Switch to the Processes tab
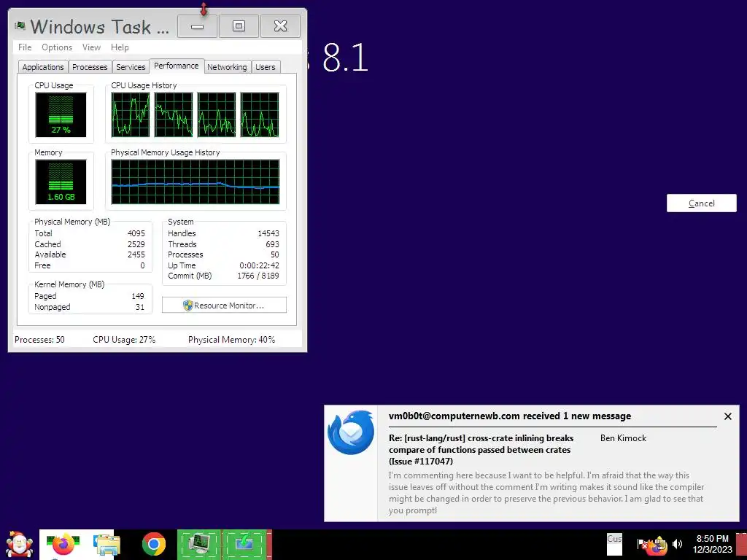 [90, 67]
